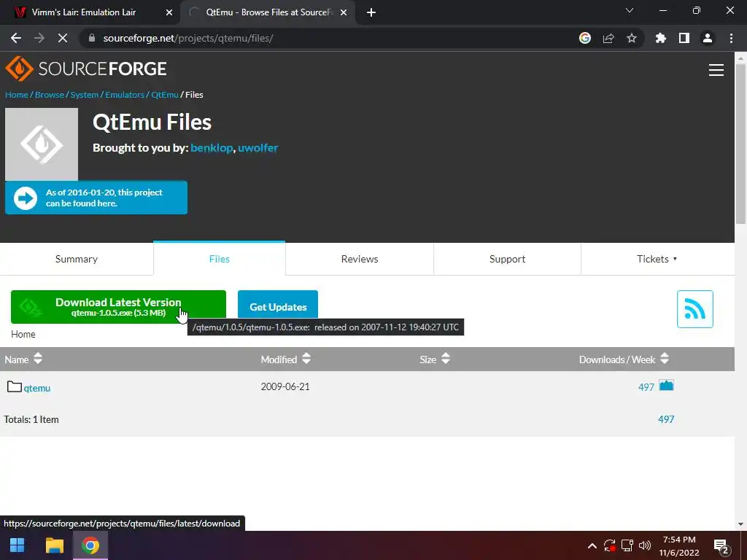Select the Files tab

pos(219,259)
